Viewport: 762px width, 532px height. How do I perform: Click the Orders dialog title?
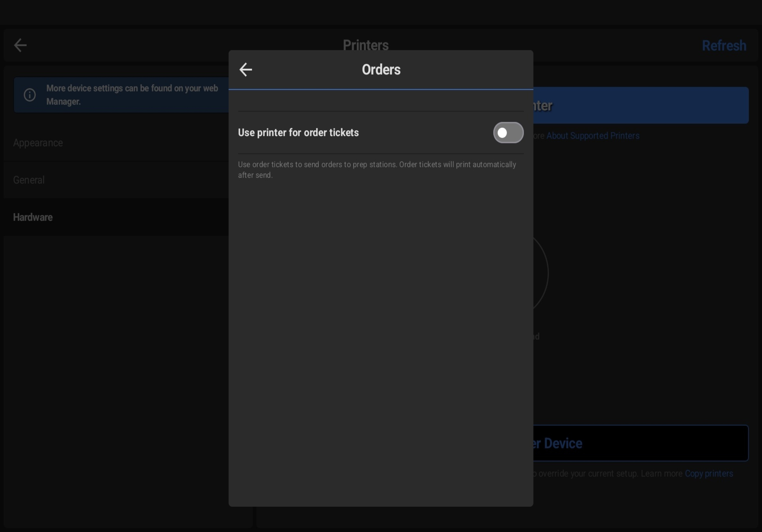381,70
